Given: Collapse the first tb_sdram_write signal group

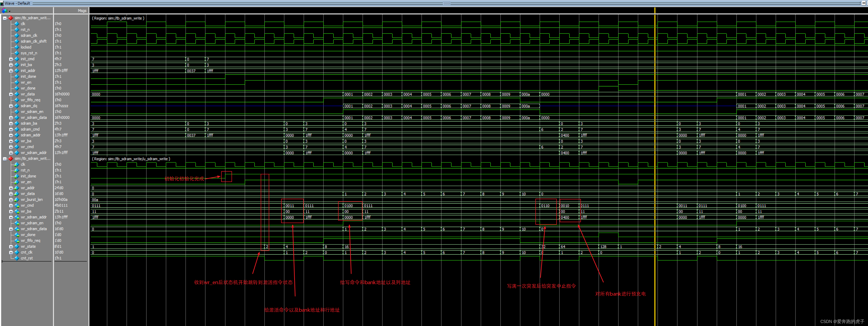Looking at the screenshot, I should 5,18.
